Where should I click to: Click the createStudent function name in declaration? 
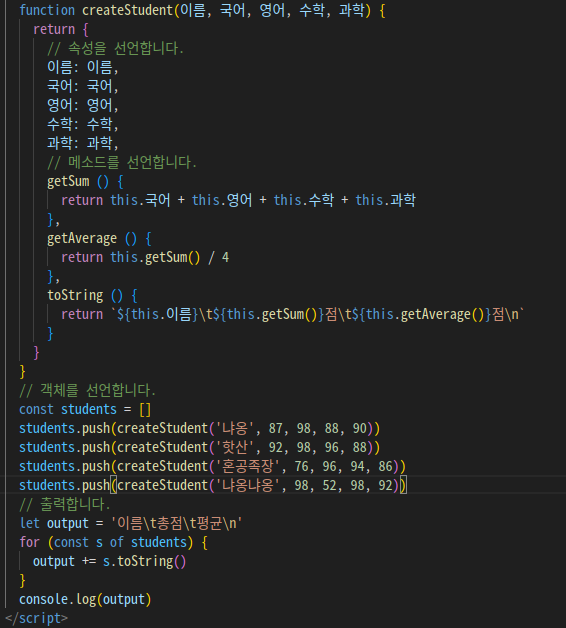coord(127,10)
